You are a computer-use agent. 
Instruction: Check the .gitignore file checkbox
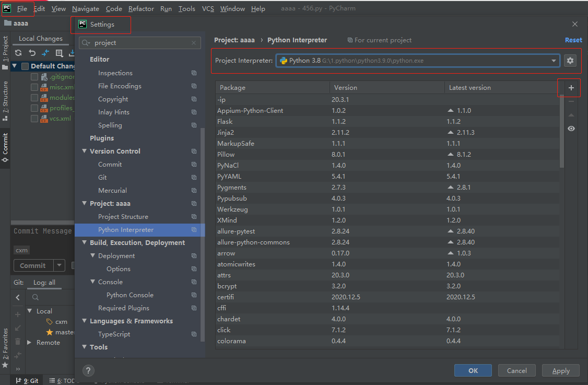point(34,77)
